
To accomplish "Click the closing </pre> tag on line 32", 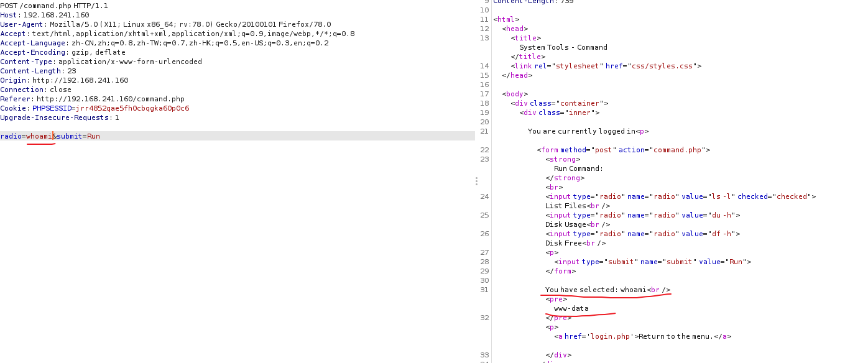I will [x=558, y=318].
